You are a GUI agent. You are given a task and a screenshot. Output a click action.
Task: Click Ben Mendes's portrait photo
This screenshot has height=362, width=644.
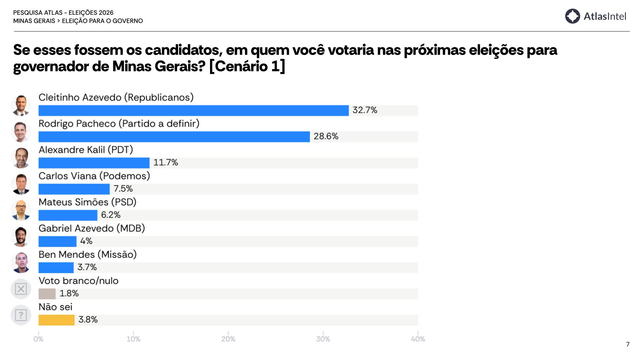tap(21, 262)
